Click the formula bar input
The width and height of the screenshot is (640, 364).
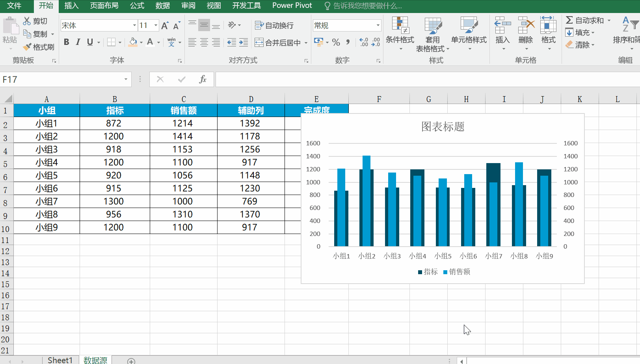tap(428, 80)
